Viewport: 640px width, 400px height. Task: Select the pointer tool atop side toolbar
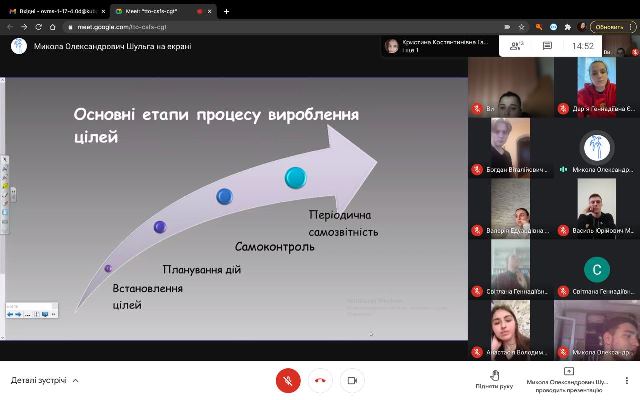click(x=5, y=160)
